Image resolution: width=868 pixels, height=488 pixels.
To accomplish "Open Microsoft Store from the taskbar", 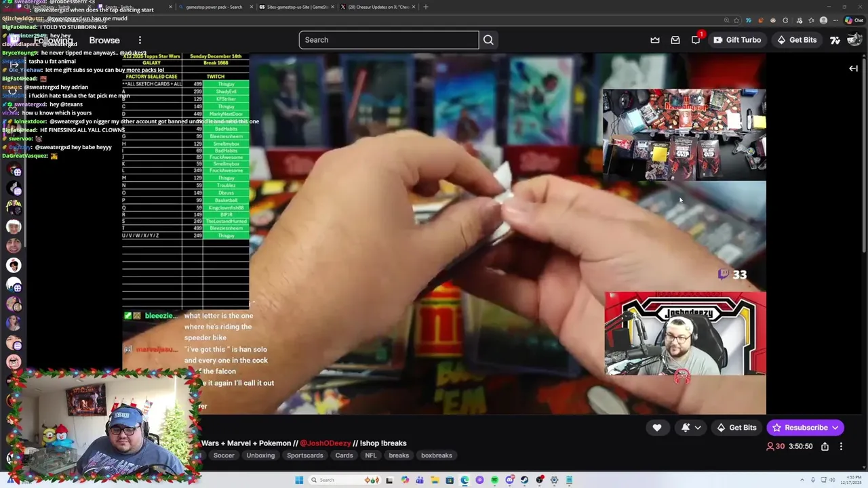I will coord(450,481).
